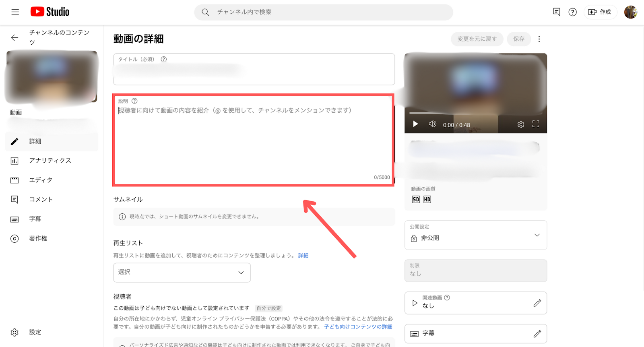Click the 保存 save button
Viewport: 644px width, 347px height.
(519, 39)
